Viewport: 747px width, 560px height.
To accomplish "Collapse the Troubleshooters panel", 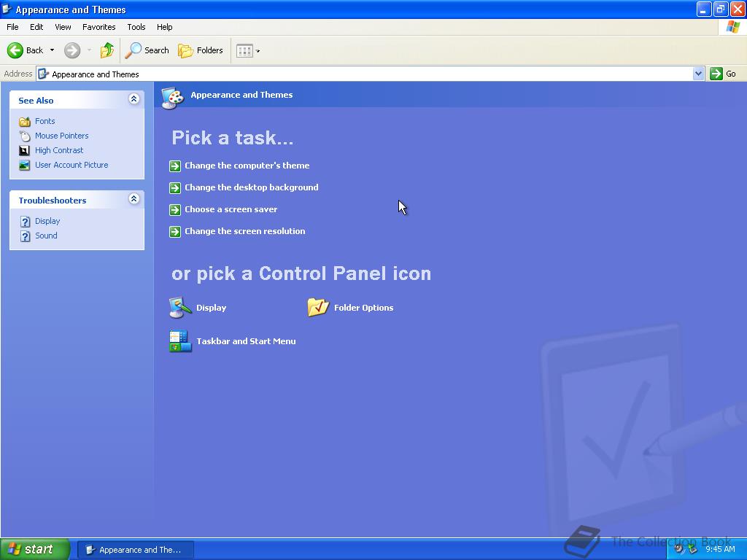I will point(134,199).
